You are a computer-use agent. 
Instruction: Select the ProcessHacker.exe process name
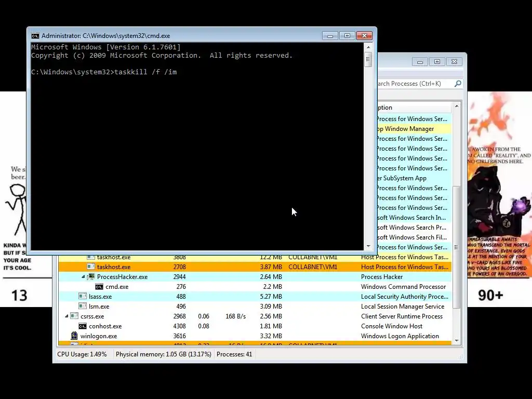click(x=122, y=277)
